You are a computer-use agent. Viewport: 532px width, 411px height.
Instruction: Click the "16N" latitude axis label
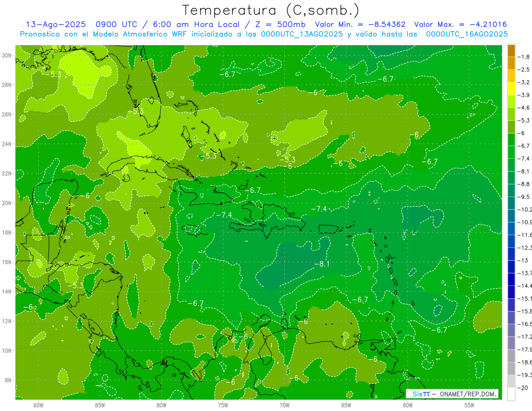pos(7,262)
